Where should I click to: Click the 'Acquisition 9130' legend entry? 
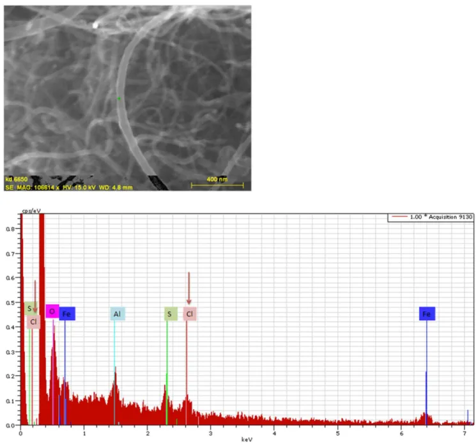[x=431, y=217]
